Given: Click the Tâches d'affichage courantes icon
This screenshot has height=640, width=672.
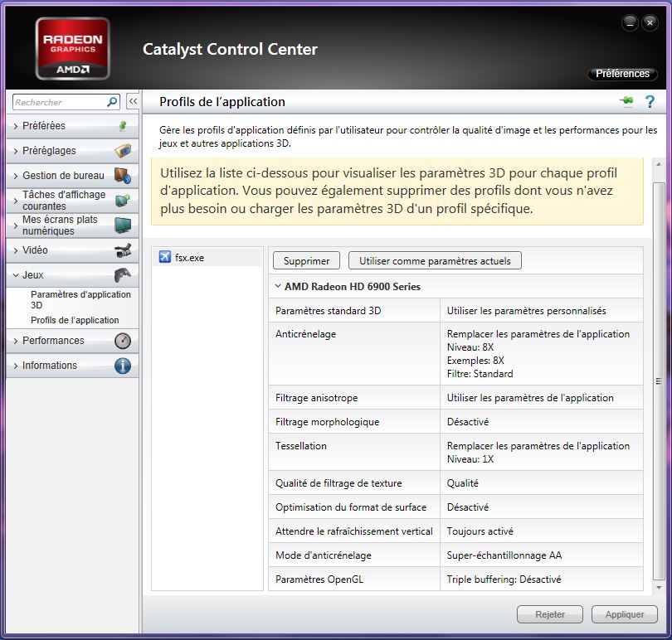Looking at the screenshot, I should point(123,201).
